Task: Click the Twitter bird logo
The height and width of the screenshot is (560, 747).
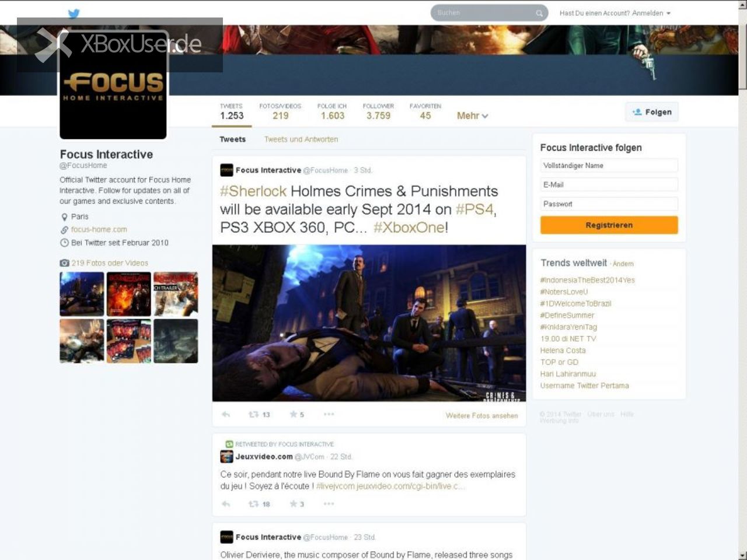Action: [74, 13]
